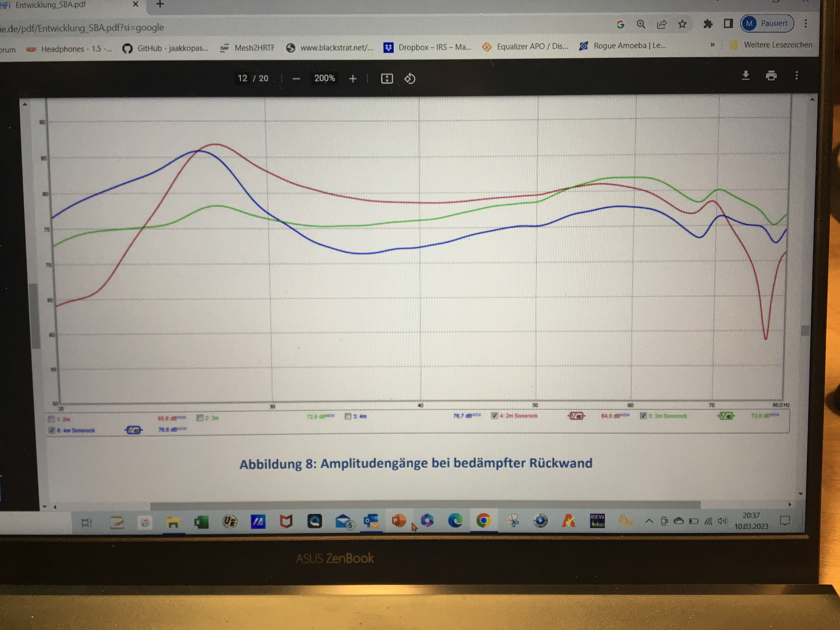Open Excel from the taskbar
The image size is (840, 630).
click(201, 522)
